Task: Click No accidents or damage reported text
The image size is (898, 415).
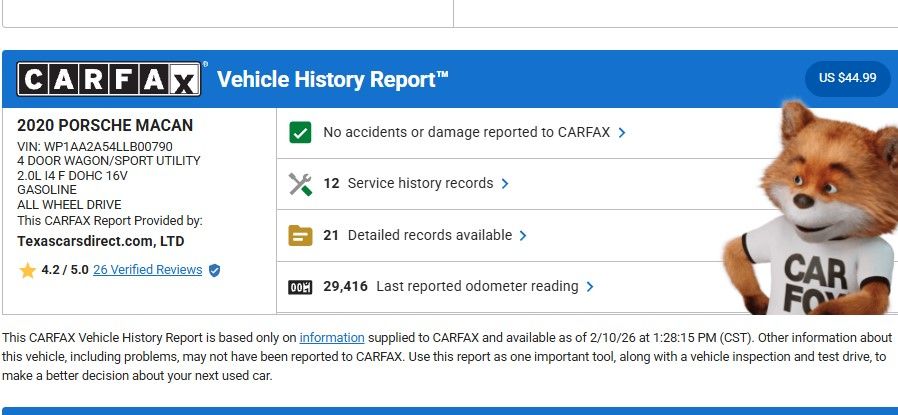Action: tap(466, 132)
